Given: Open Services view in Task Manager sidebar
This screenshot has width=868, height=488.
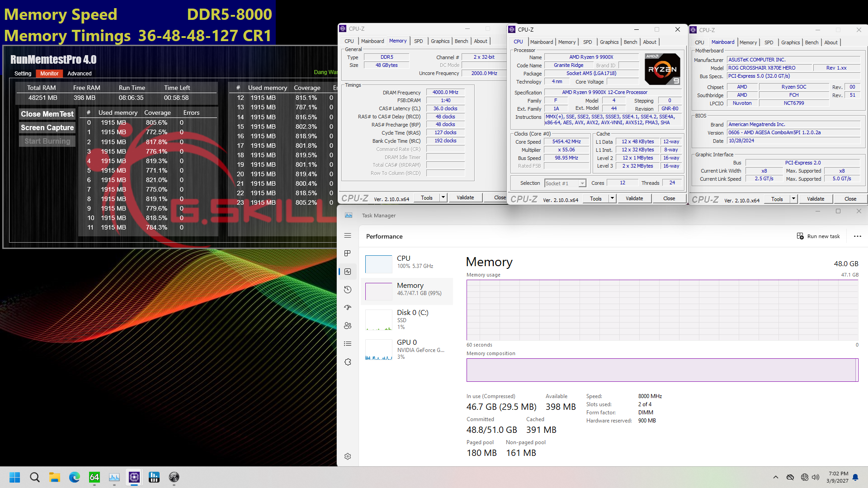Looking at the screenshot, I should click(x=348, y=361).
